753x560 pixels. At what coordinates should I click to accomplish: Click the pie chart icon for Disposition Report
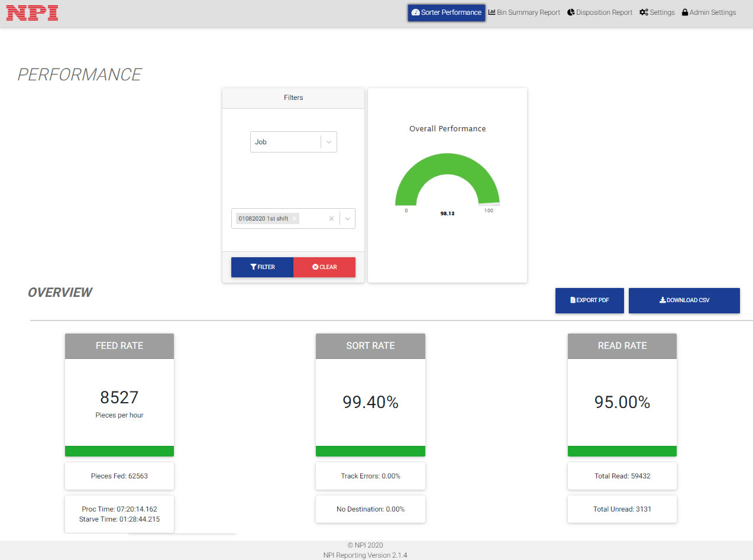[x=571, y=12]
